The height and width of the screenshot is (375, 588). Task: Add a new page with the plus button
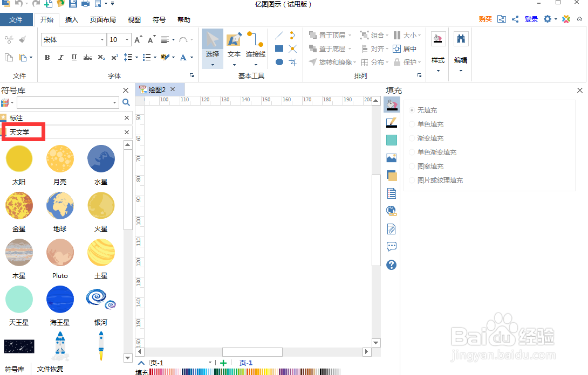223,363
